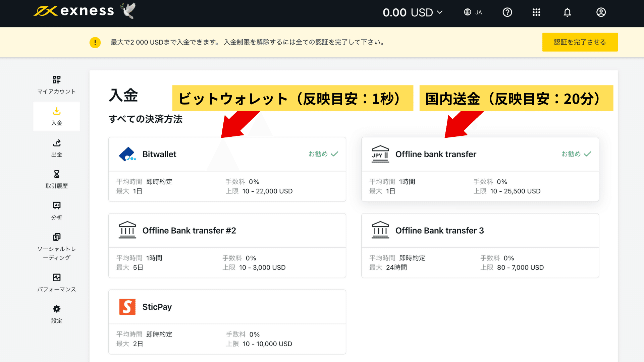Open the 0.00 USD balance dropdown
This screenshot has width=644, height=362.
point(413,12)
